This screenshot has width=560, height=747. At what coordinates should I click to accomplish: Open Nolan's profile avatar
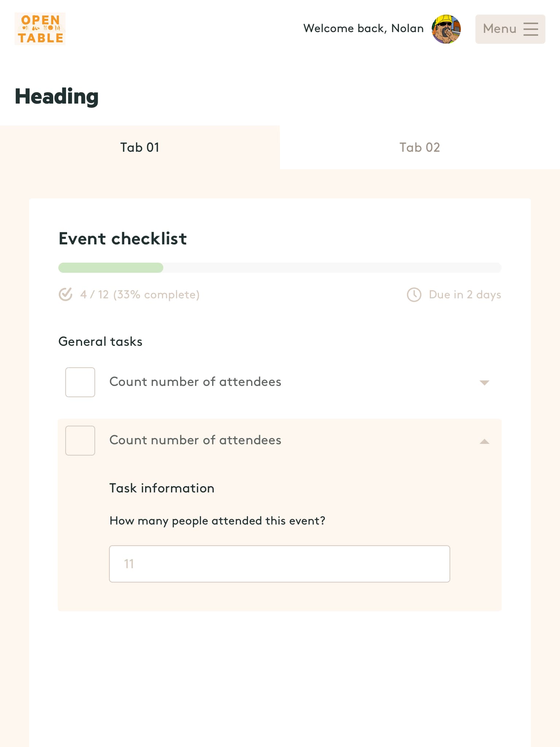pos(446,29)
